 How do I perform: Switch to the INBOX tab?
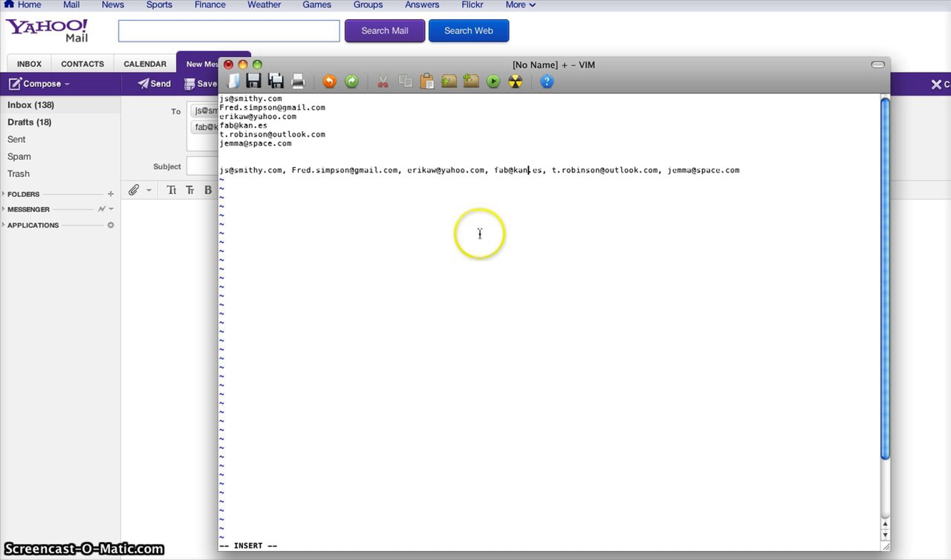(29, 64)
